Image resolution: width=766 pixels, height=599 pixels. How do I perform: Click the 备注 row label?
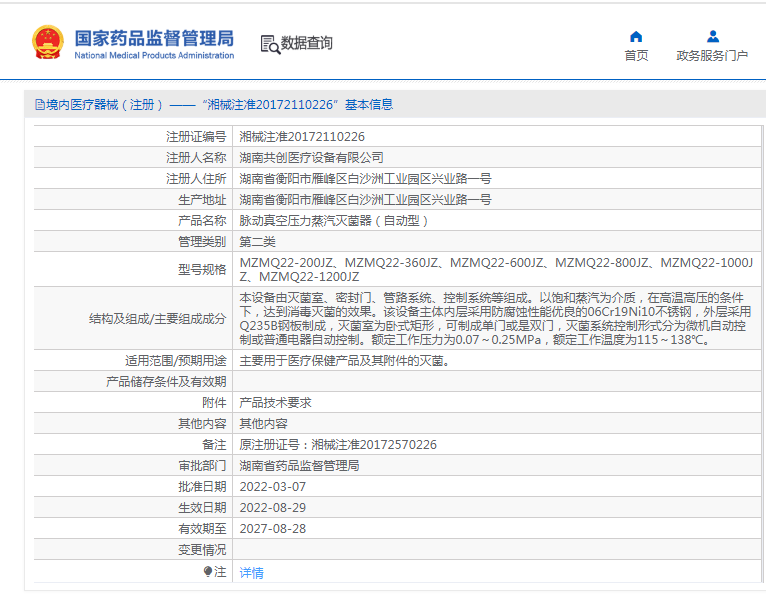[214, 445]
